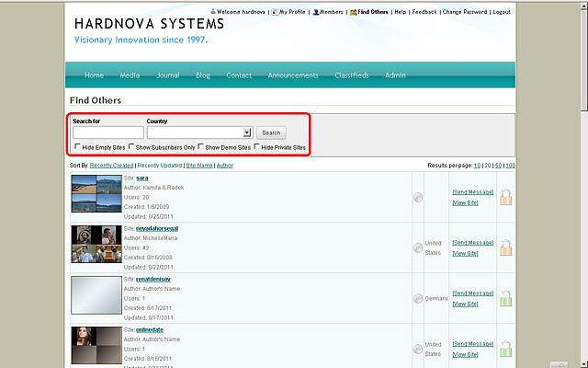Go to the Announcements menu item

point(293,75)
